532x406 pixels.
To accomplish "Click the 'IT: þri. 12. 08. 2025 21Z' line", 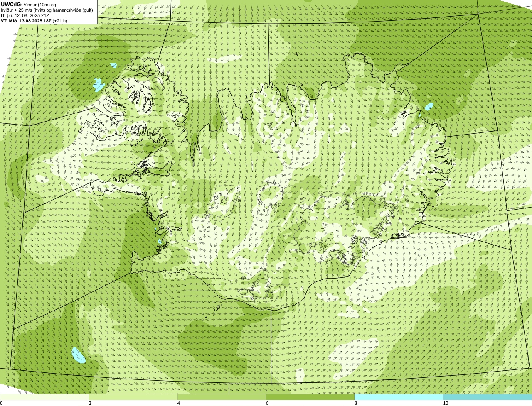I will (25, 15).
